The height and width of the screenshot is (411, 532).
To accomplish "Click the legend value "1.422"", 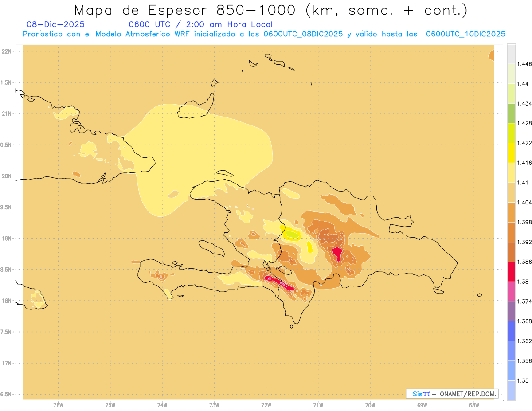I will click(x=525, y=143).
